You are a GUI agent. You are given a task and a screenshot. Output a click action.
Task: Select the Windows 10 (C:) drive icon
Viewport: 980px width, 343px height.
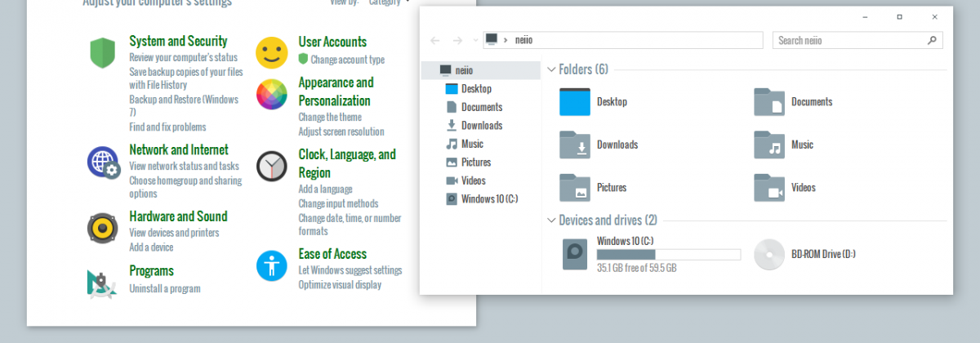pos(575,254)
